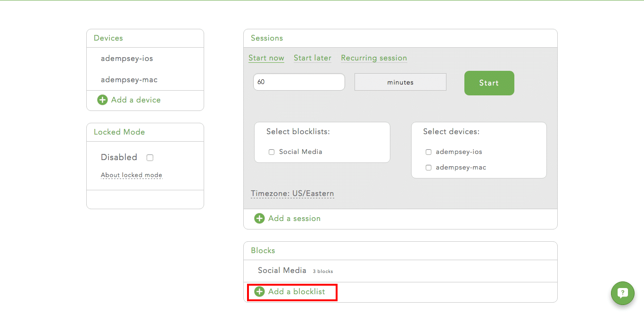This screenshot has height=314, width=644.
Task: Check the Social Media blocklist checkbox
Action: [x=272, y=152]
